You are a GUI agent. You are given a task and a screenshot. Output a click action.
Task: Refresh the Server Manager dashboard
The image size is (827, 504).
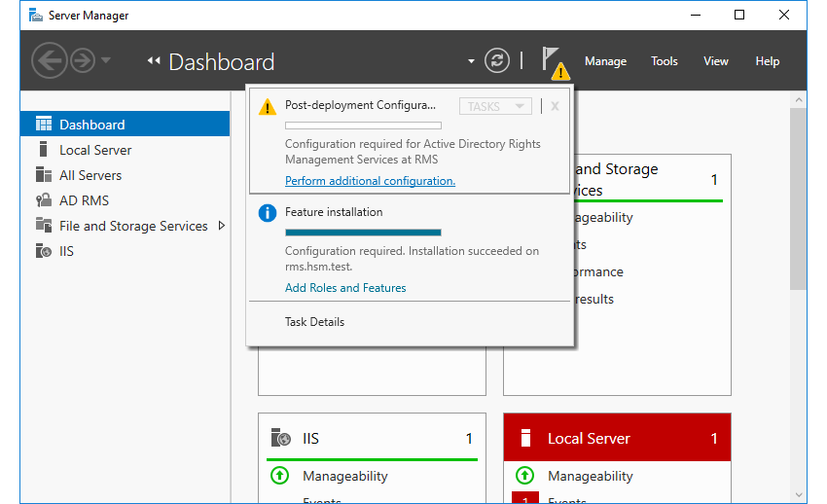tap(497, 60)
